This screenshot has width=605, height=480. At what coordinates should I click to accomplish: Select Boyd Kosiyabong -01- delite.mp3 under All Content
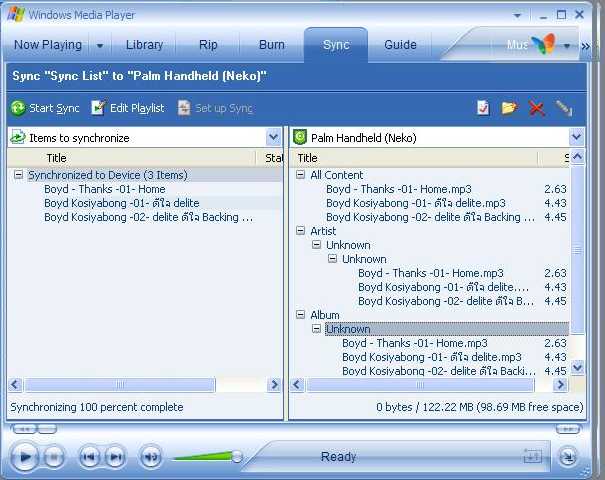click(x=416, y=203)
